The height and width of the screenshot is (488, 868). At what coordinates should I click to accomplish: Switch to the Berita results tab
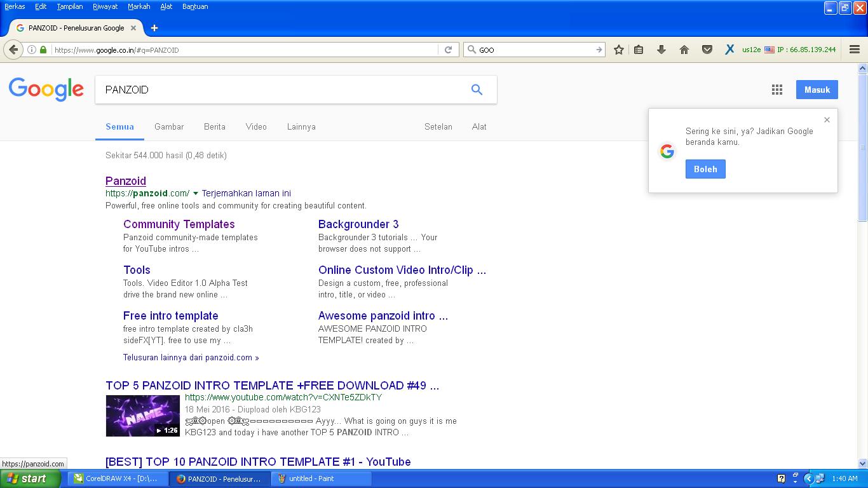point(215,126)
